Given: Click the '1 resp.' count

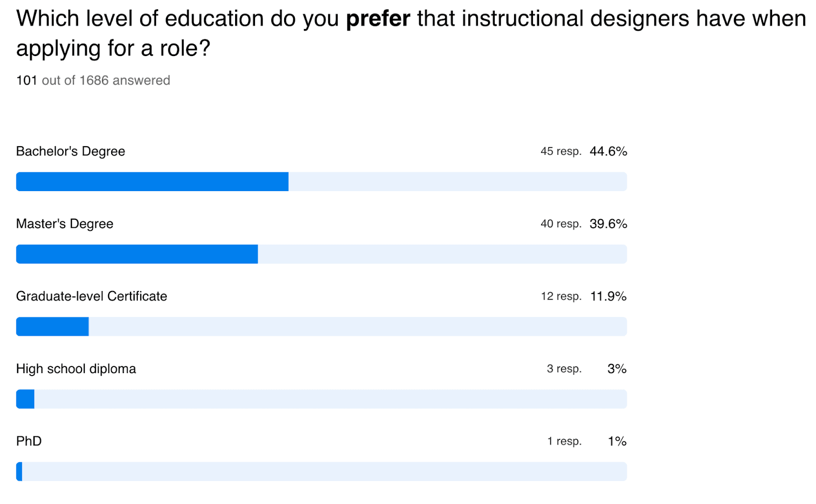Looking at the screenshot, I should click(x=565, y=441).
